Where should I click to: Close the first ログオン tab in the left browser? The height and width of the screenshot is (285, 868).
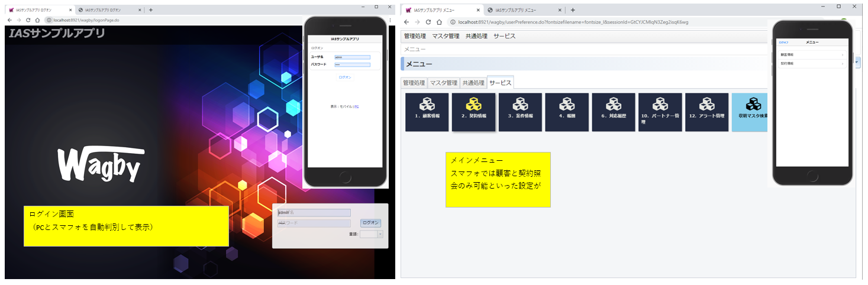pyautogui.click(x=70, y=10)
